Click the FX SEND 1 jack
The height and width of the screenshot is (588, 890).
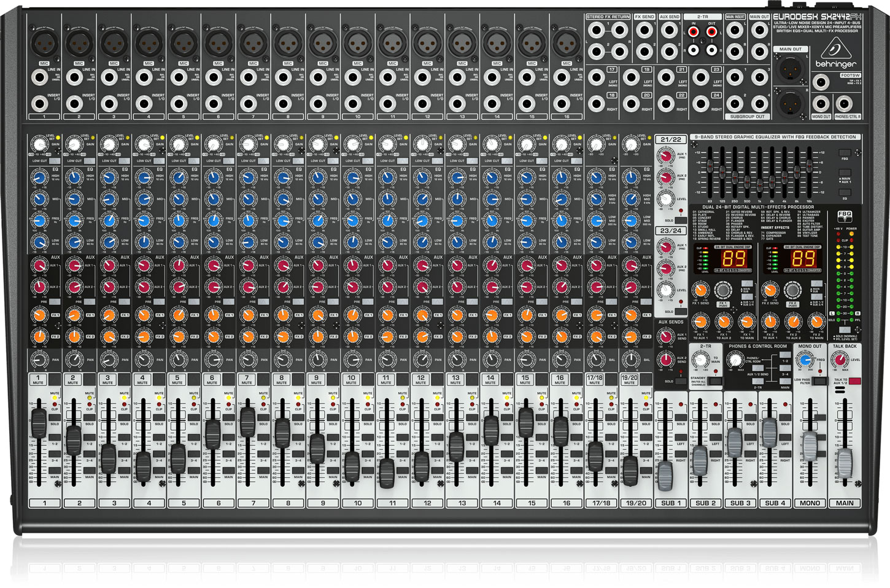(644, 29)
